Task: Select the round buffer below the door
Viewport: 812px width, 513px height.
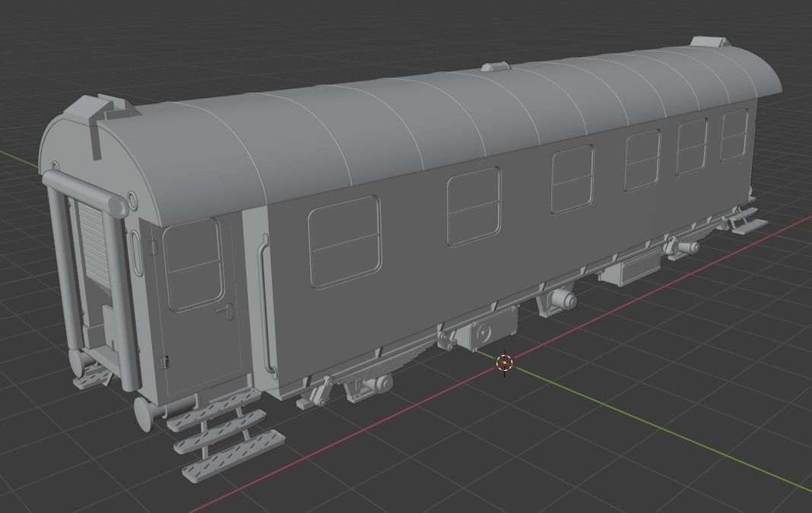Action: click(x=144, y=413)
